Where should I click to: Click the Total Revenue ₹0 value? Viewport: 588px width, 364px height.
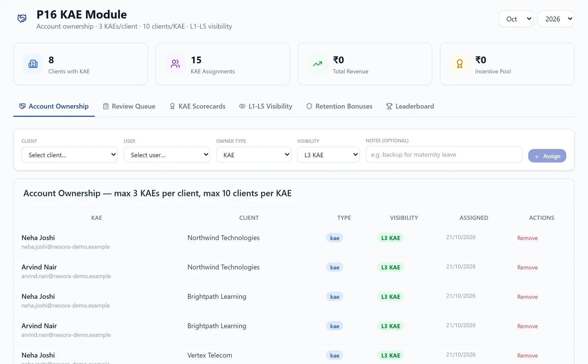pos(338,60)
